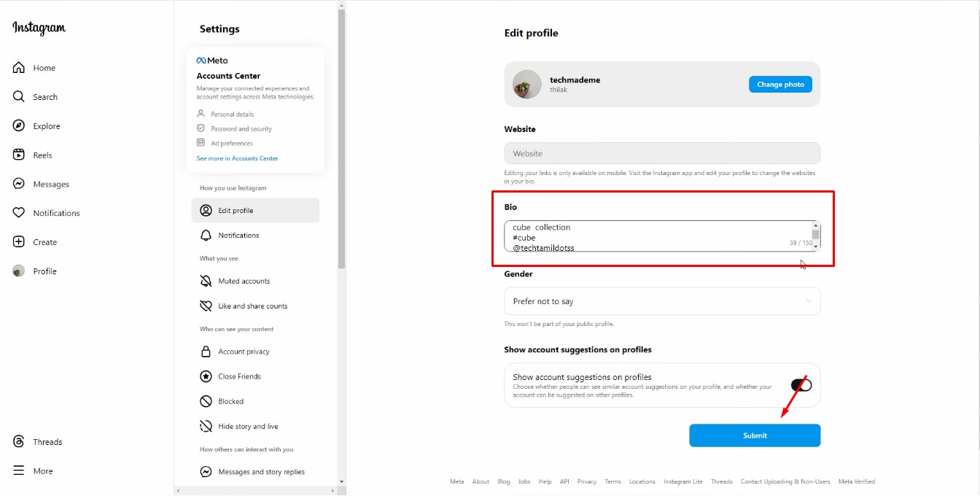The image size is (980, 496).
Task: Open See more in Accounts Center
Action: 237,158
